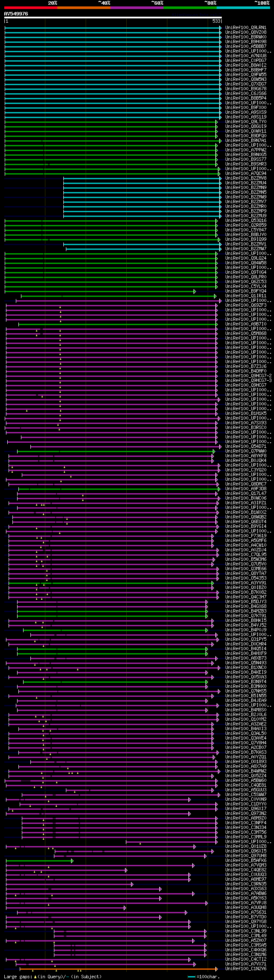This screenshot has width=274, height=980.
Task: Open alignment for UniRef100_Q5M868
Action: pos(246,334)
